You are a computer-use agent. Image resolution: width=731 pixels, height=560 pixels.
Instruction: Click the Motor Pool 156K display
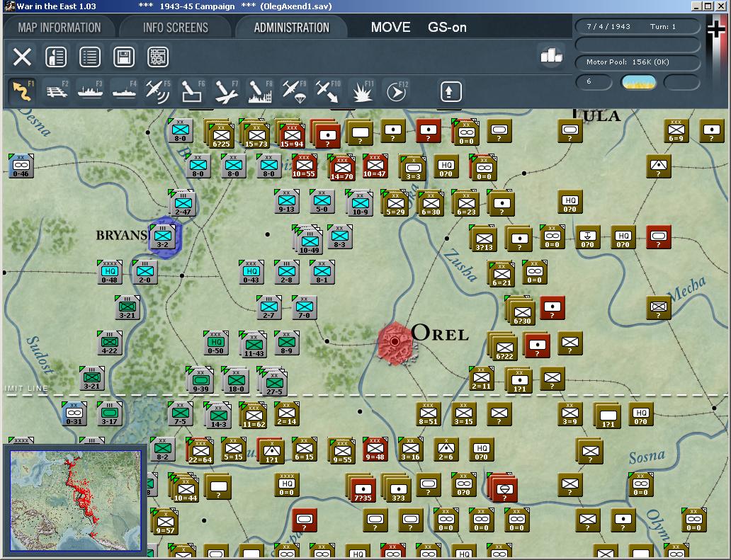click(637, 62)
